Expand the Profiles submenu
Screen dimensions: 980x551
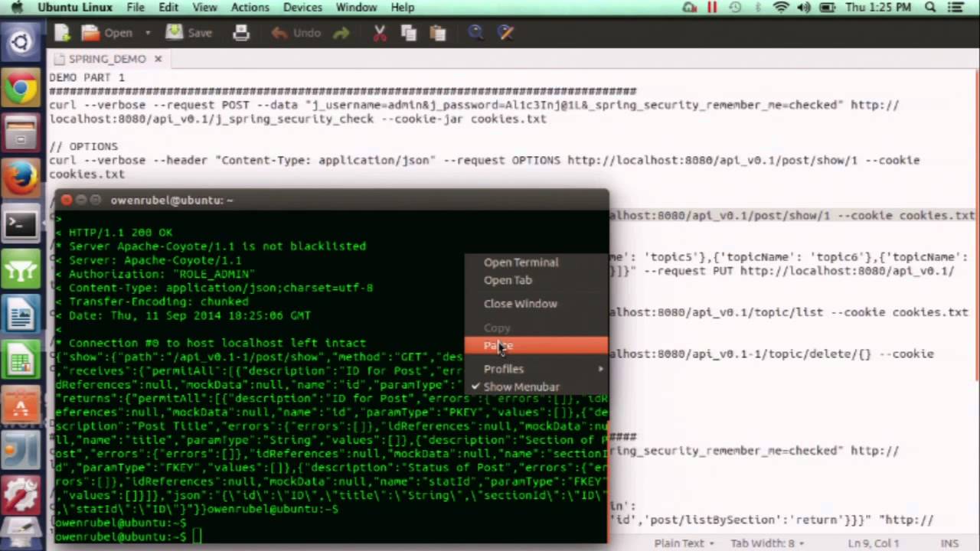tap(536, 369)
